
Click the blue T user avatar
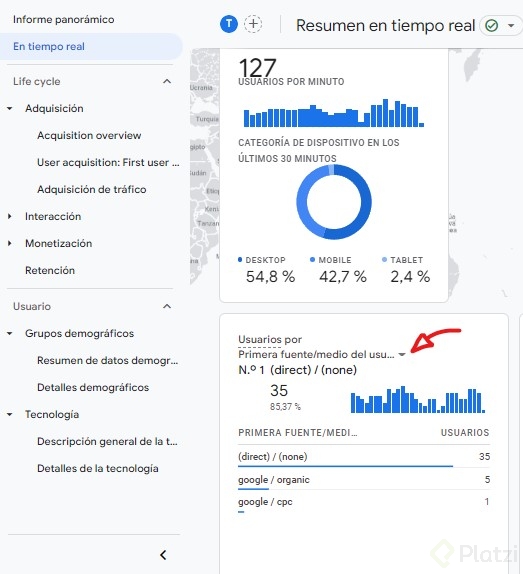click(x=229, y=24)
